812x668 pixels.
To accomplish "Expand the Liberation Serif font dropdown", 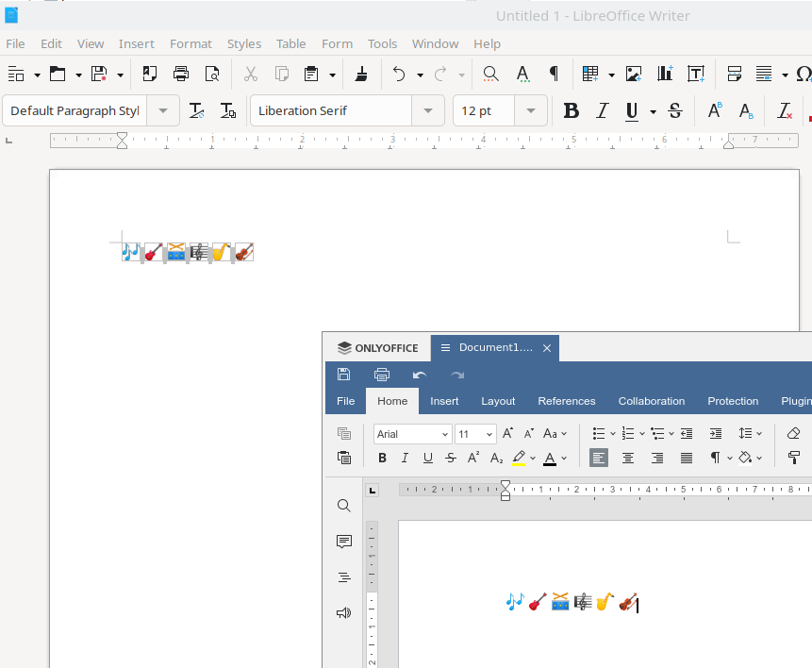I will 428,111.
